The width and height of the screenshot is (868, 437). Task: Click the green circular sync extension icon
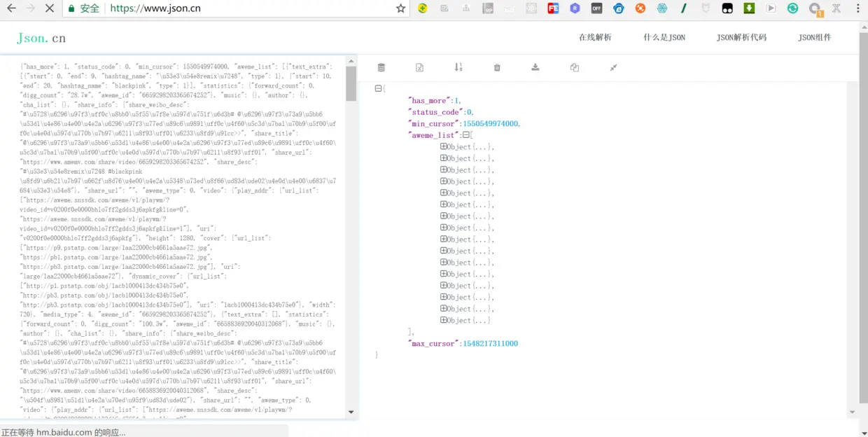point(792,8)
